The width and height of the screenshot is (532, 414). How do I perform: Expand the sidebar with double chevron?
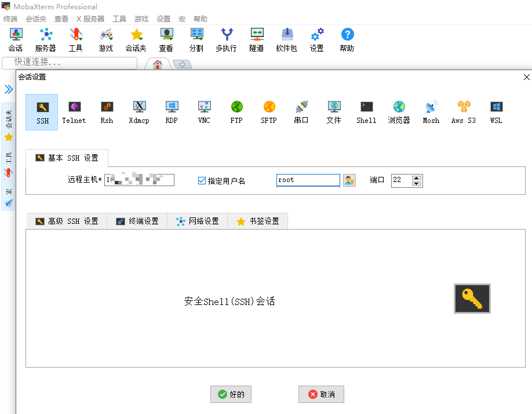point(9,89)
